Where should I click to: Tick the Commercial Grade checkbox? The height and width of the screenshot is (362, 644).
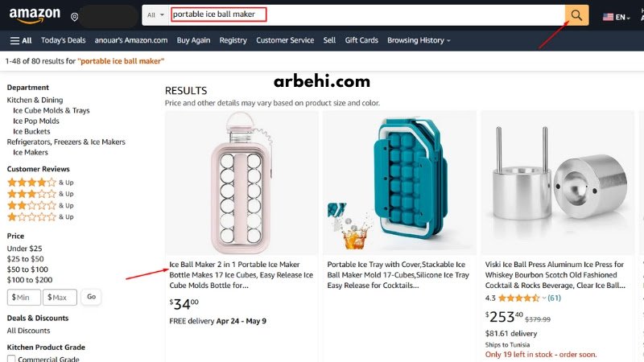click(x=11, y=359)
